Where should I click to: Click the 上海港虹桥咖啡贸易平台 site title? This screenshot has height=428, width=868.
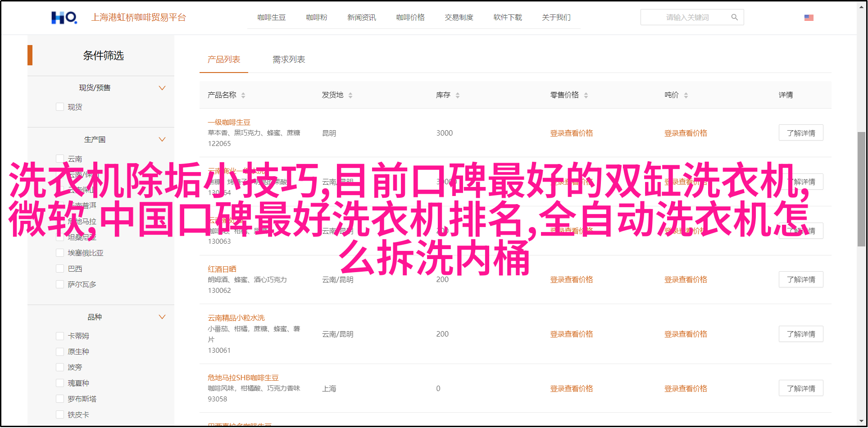pos(139,18)
